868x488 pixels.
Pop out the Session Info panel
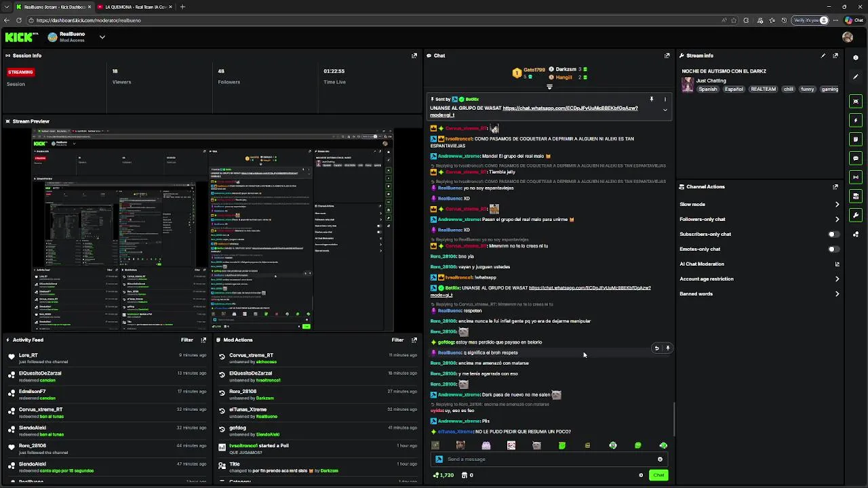[x=414, y=56]
